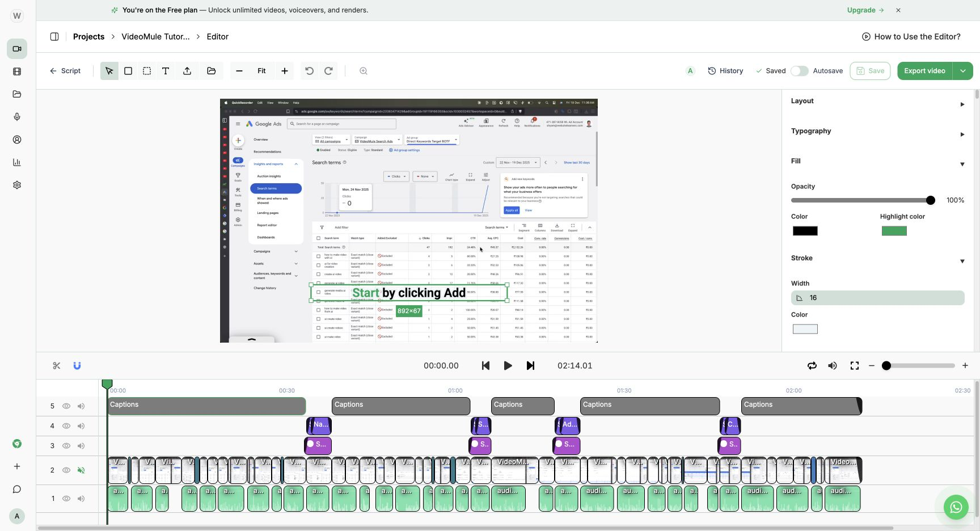The width and height of the screenshot is (980, 531).
Task: Go to Projects breadcrumb
Action: [88, 36]
